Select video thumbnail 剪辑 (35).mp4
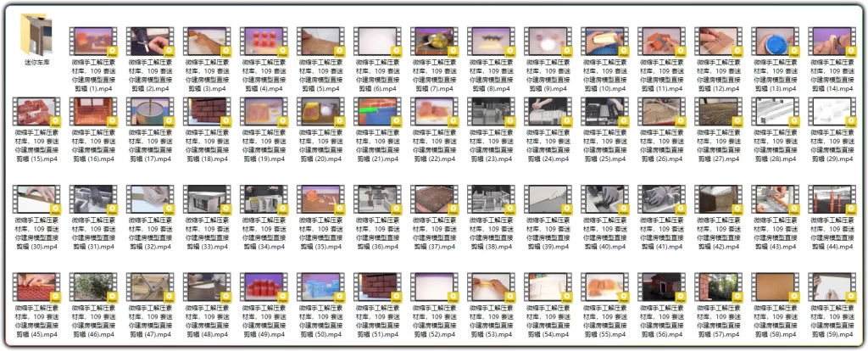The image size is (868, 351). [321, 200]
